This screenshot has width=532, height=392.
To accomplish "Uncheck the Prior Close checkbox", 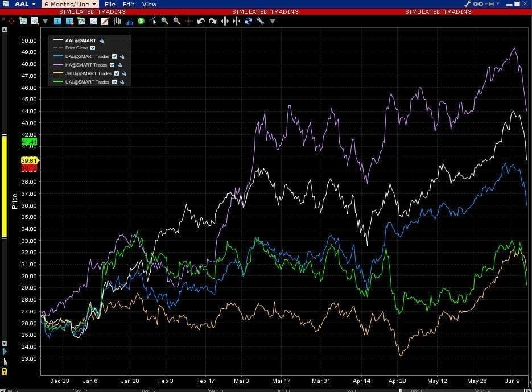I will [x=93, y=48].
